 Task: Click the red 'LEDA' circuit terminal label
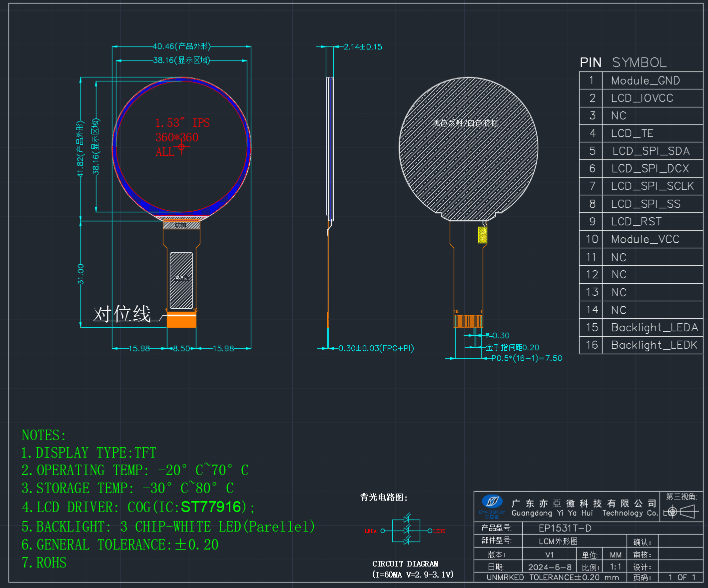click(371, 531)
